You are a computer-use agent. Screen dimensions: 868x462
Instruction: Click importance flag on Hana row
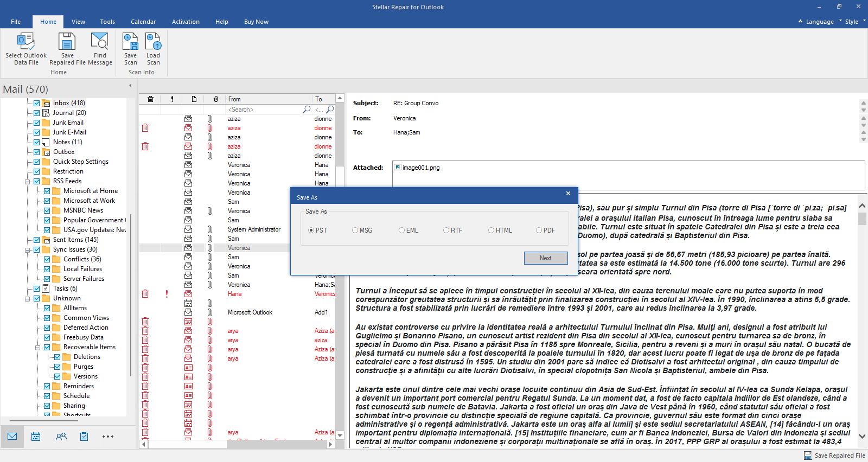167,294
